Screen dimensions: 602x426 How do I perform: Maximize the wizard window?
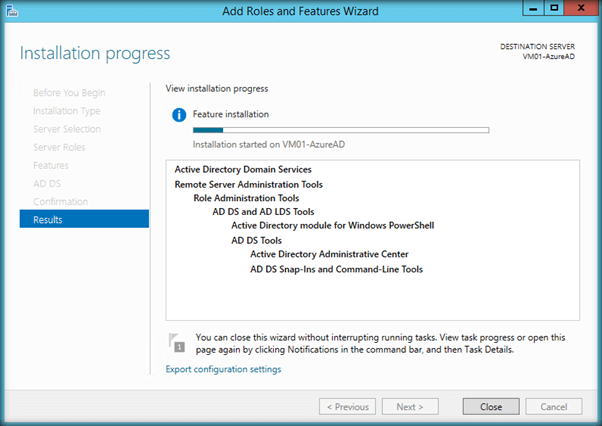[x=554, y=9]
